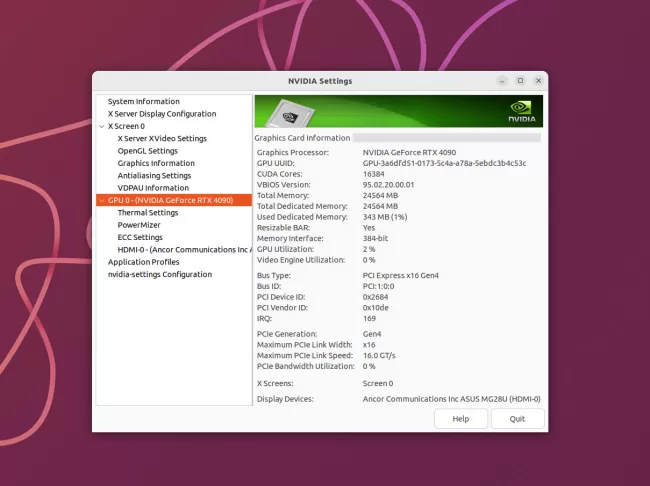Select X Server Display Configuration

[162, 114]
